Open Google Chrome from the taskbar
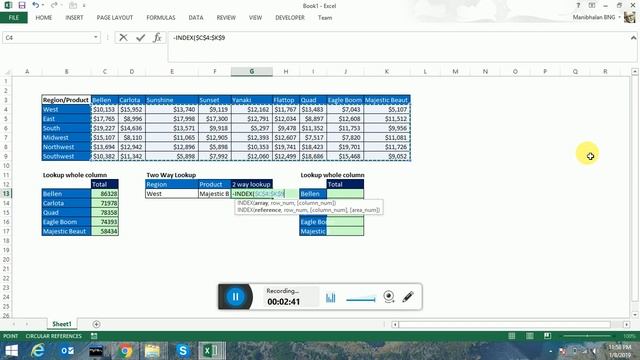The width and height of the screenshot is (640, 360). (x=125, y=351)
